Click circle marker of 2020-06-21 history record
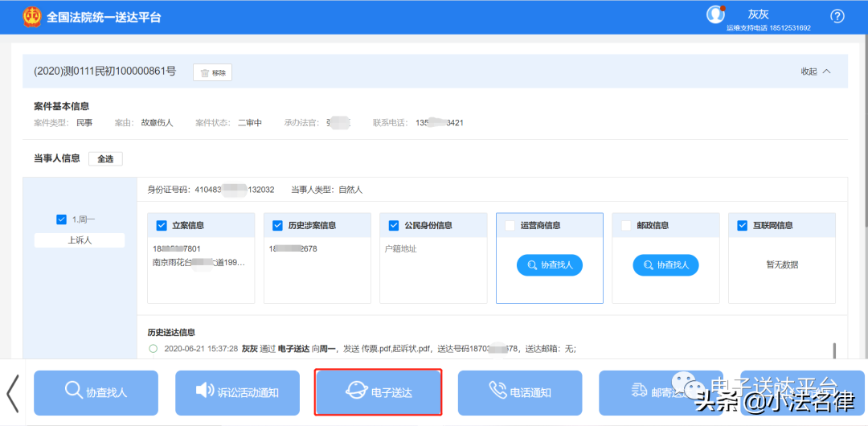Screen dimensions: 868x426 pyautogui.click(x=154, y=349)
